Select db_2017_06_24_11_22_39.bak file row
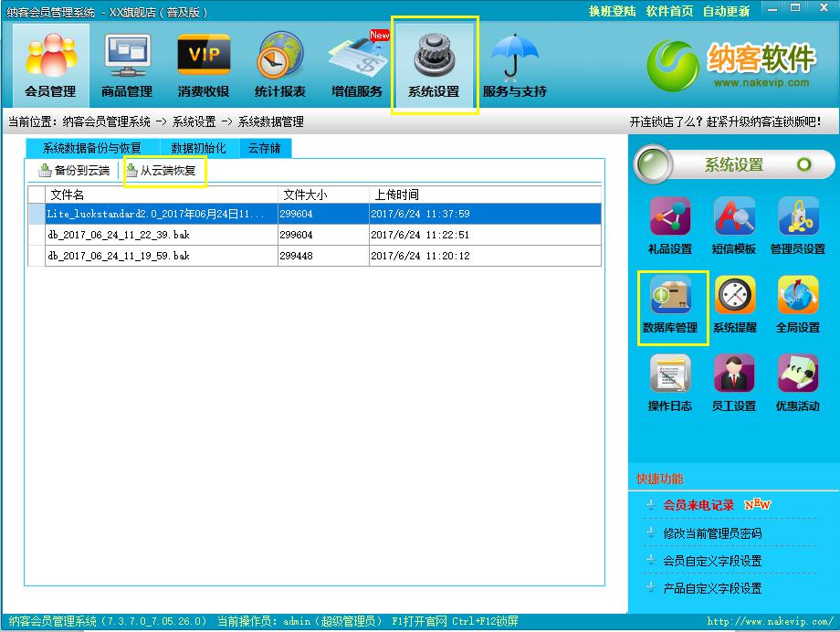The image size is (840, 632). [x=161, y=235]
